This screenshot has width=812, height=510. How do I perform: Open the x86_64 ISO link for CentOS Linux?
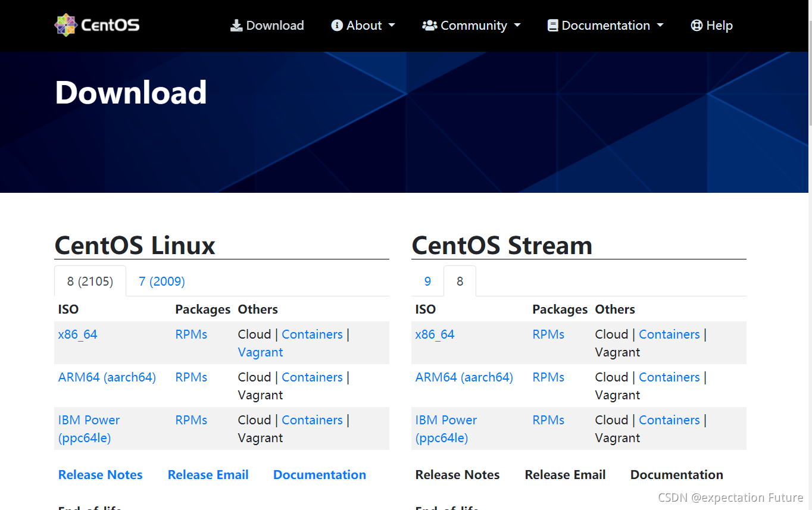(77, 334)
